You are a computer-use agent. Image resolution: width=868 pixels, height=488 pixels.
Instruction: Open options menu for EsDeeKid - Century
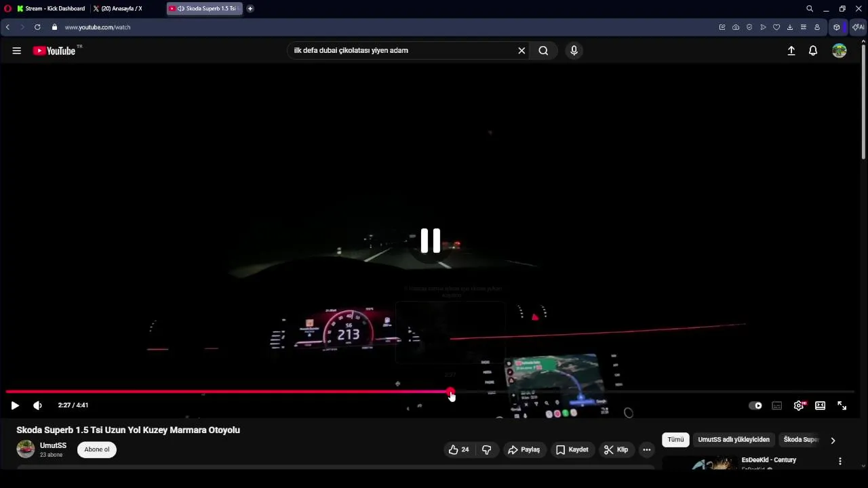tap(840, 461)
